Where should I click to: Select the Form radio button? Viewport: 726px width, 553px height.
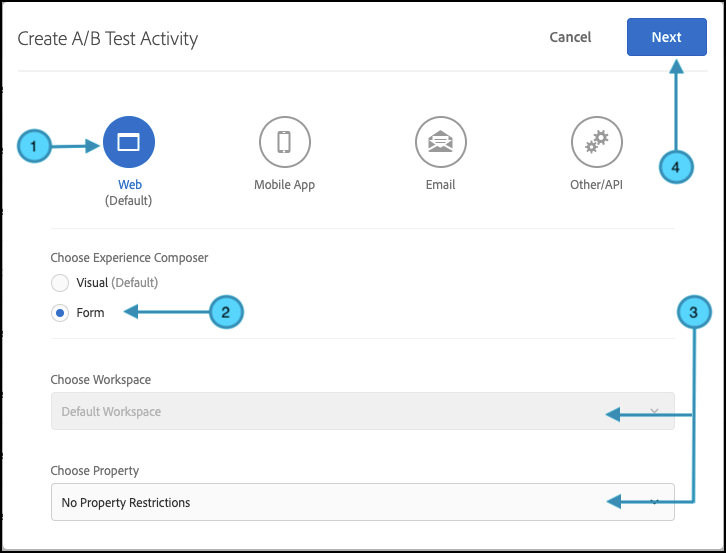[x=60, y=313]
